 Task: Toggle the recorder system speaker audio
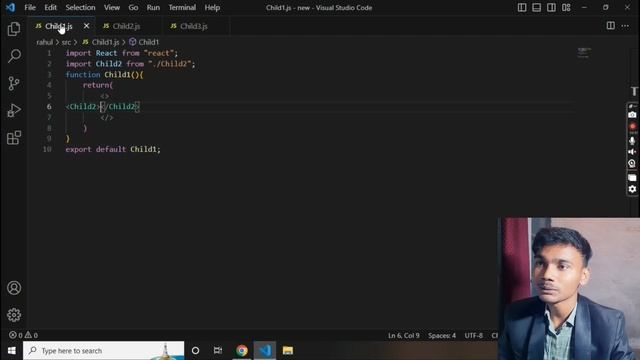[632, 152]
